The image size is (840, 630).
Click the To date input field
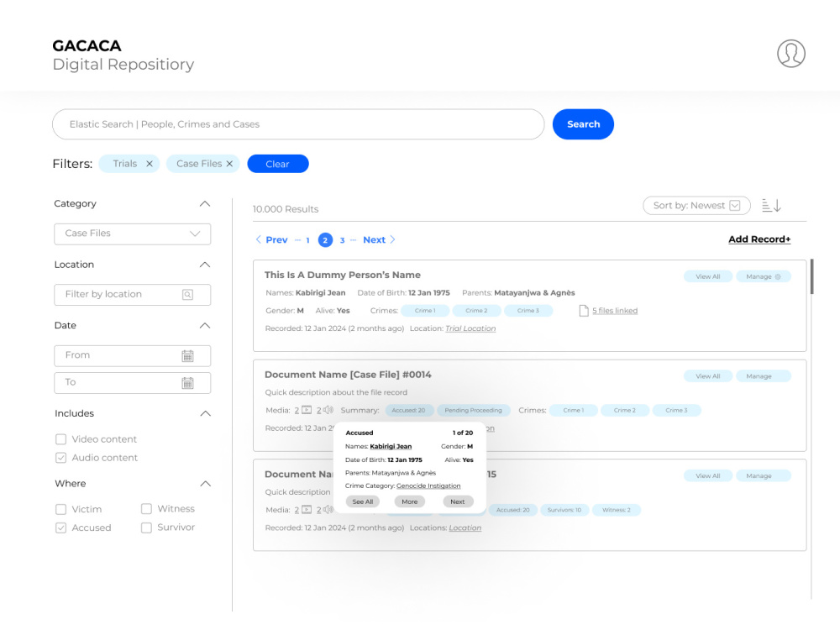pos(133,382)
